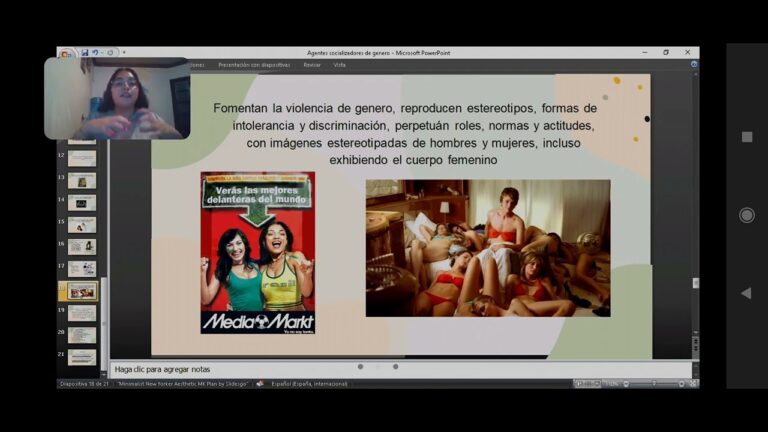Go to previous slide with double-arrow up button
768x432 pixels.
tap(696, 340)
